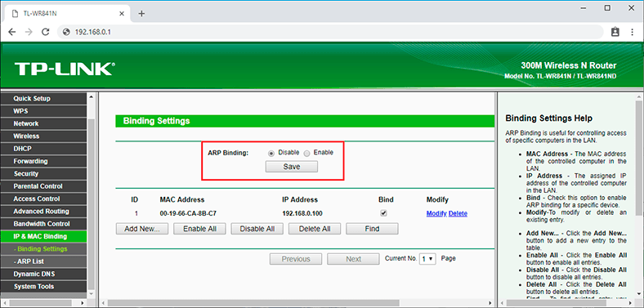Image resolution: width=644 pixels, height=308 pixels.
Task: Click the Disable All button
Action: click(257, 229)
